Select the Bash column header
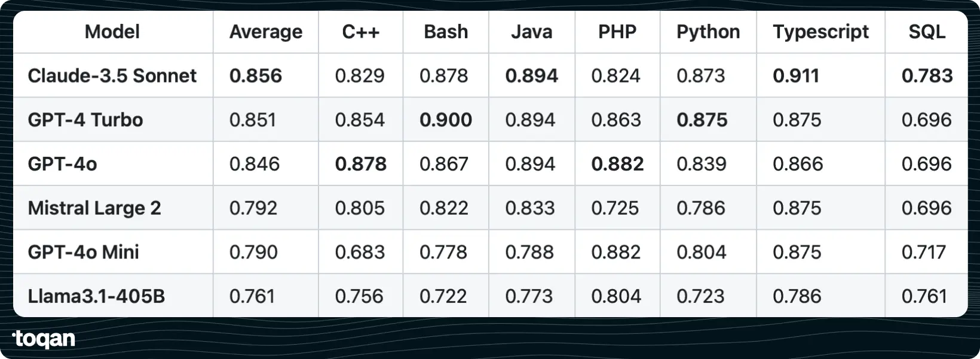The image size is (980, 359). click(x=446, y=32)
